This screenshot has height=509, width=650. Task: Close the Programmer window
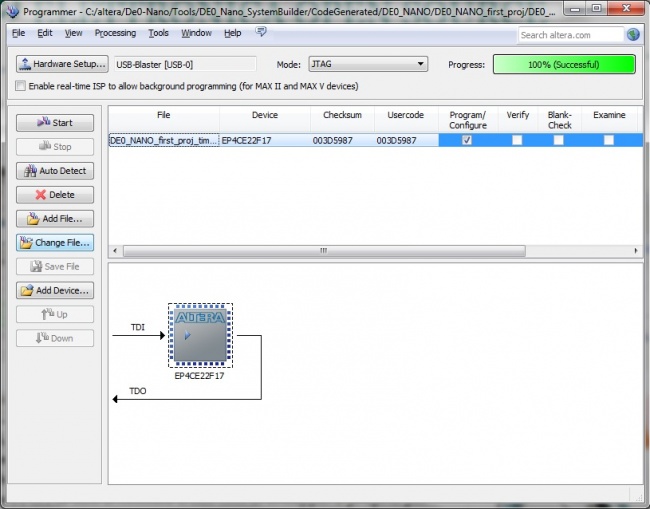click(x=626, y=8)
